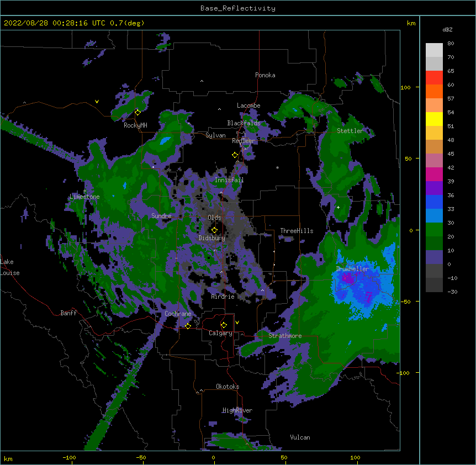The width and height of the screenshot is (476, 465).
Task: Click the 57 value in dBZ legend
Action: 451,99
